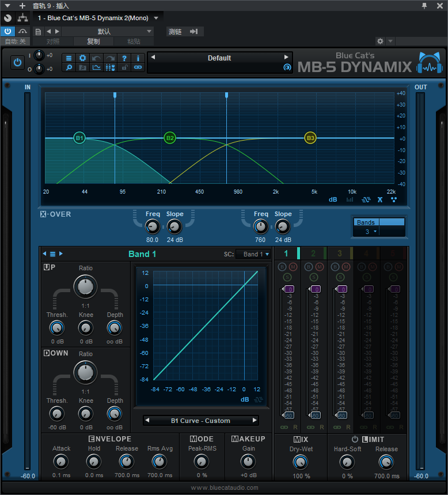Add insert with plus icon
The image size is (448, 495).
22,6
